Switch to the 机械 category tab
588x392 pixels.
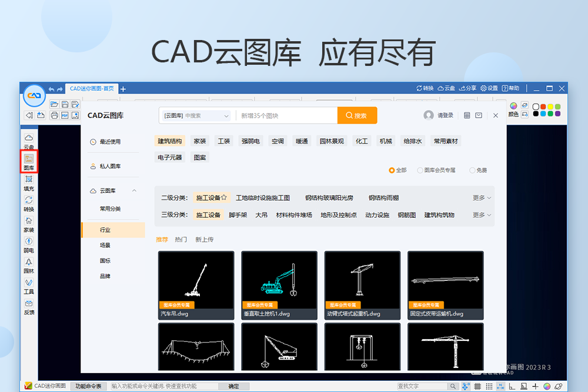tap(385, 141)
